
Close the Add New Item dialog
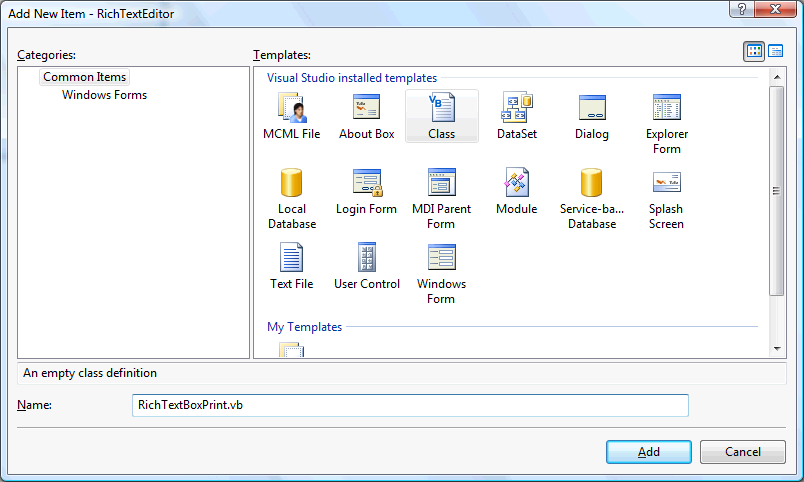[775, 9]
